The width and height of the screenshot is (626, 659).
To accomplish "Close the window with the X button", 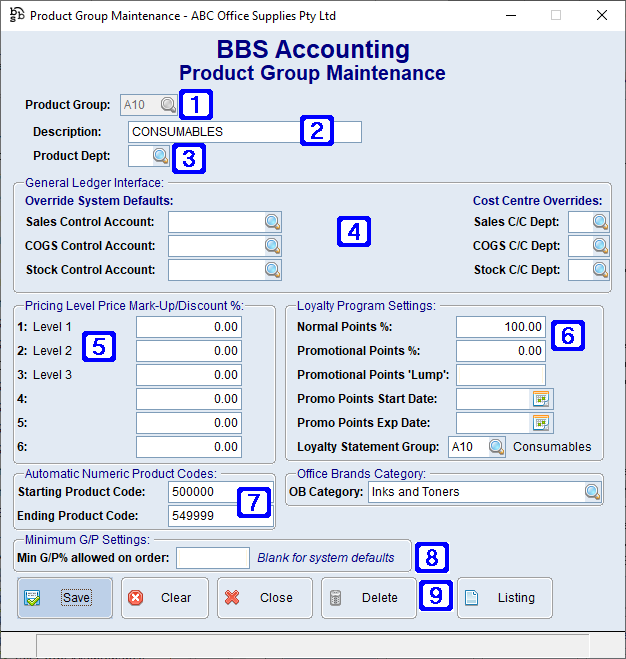I will (602, 16).
